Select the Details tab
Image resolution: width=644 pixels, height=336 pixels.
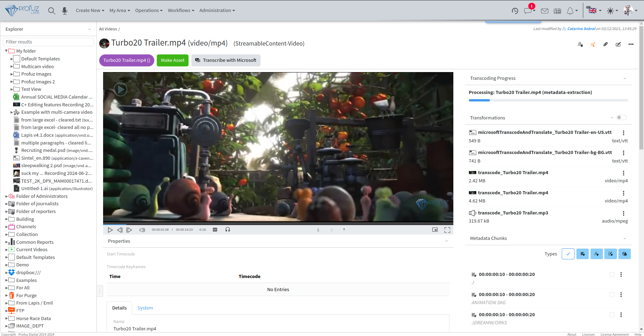(x=119, y=308)
